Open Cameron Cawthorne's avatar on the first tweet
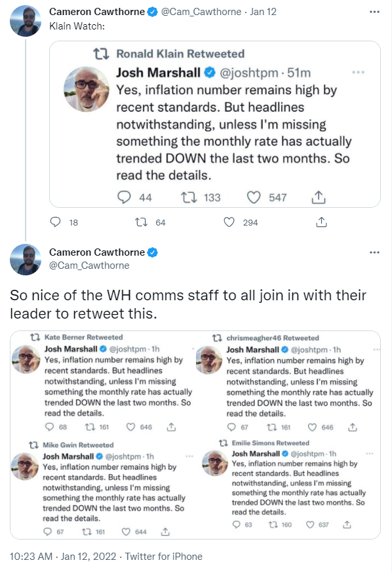Viewport: 392px width, 573px height. [26, 21]
